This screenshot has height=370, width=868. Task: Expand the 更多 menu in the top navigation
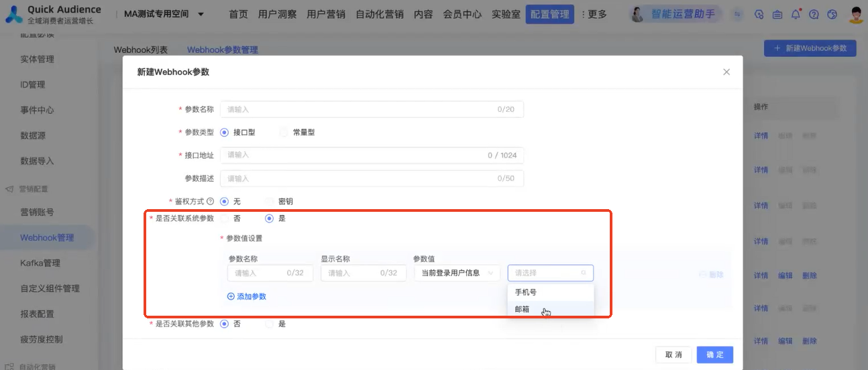(x=594, y=14)
